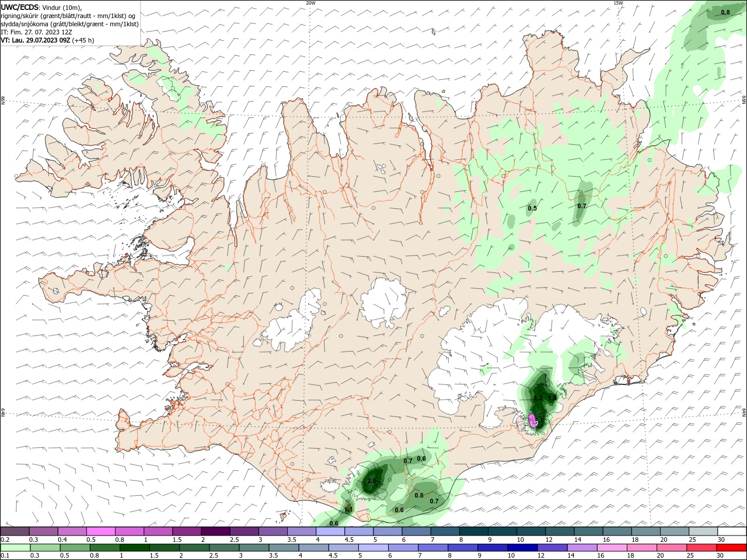
Task: Click the 12 swatch in the upper legend row
Action: (560, 531)
